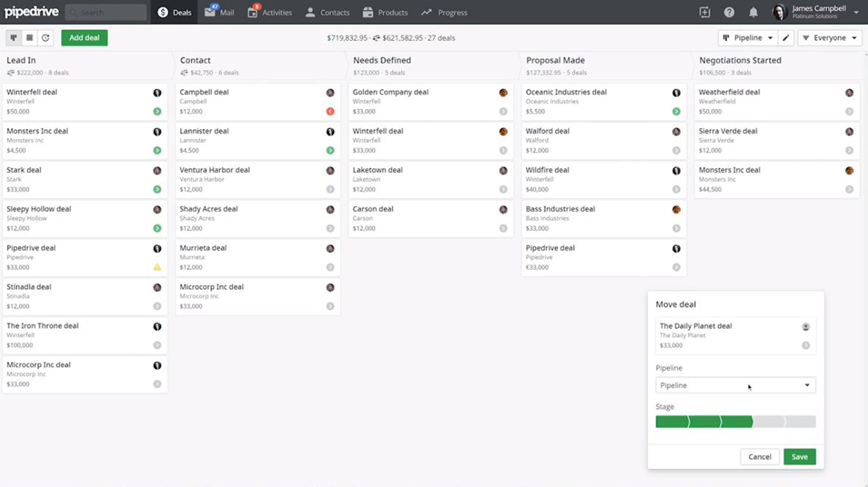The width and height of the screenshot is (868, 487).
Task: Go to the Activities tab
Action: click(270, 12)
